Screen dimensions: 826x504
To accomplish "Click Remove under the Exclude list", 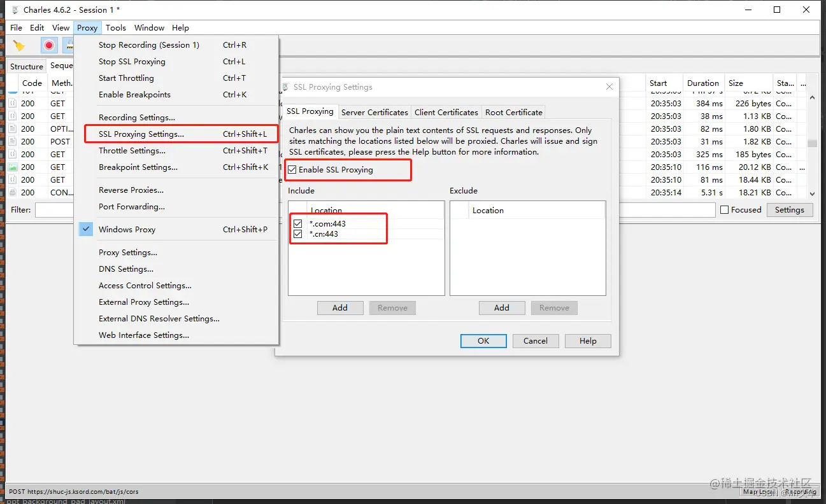I will point(554,308).
